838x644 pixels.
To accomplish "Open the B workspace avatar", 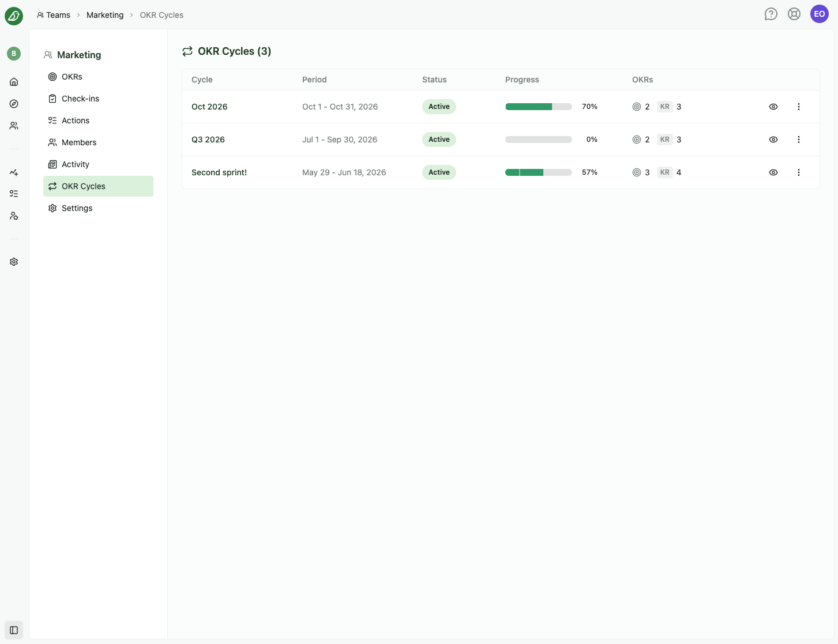I will coord(14,54).
